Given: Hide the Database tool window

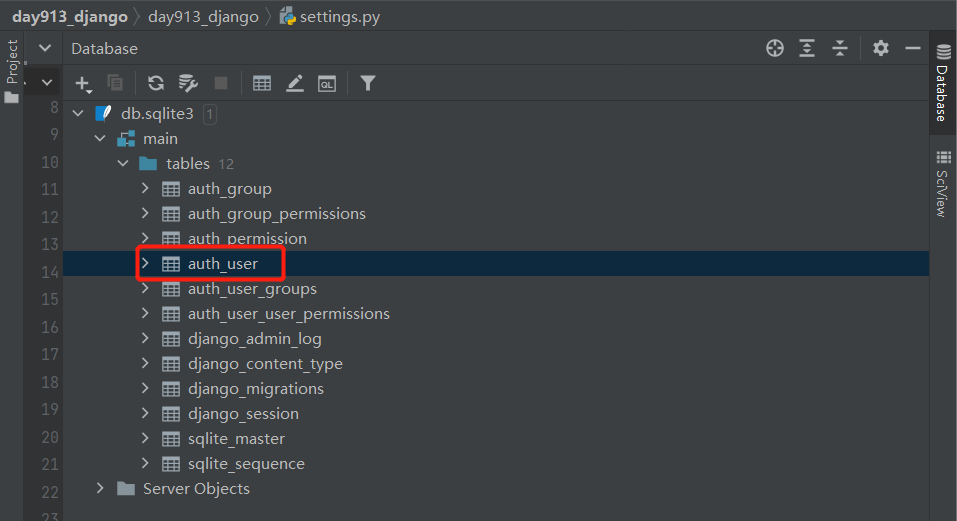Looking at the screenshot, I should tap(912, 48).
